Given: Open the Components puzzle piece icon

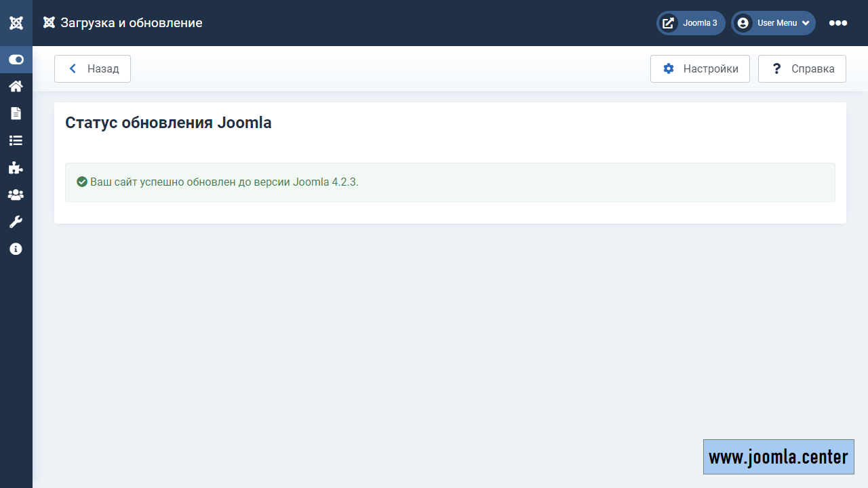Looking at the screenshot, I should click(16, 167).
